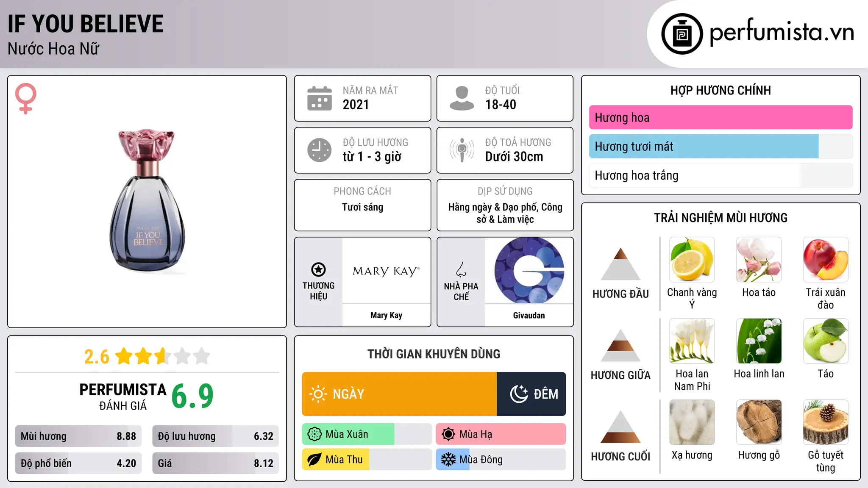Select the Hoa táo blossom image
This screenshot has width=868, height=488.
759,260
